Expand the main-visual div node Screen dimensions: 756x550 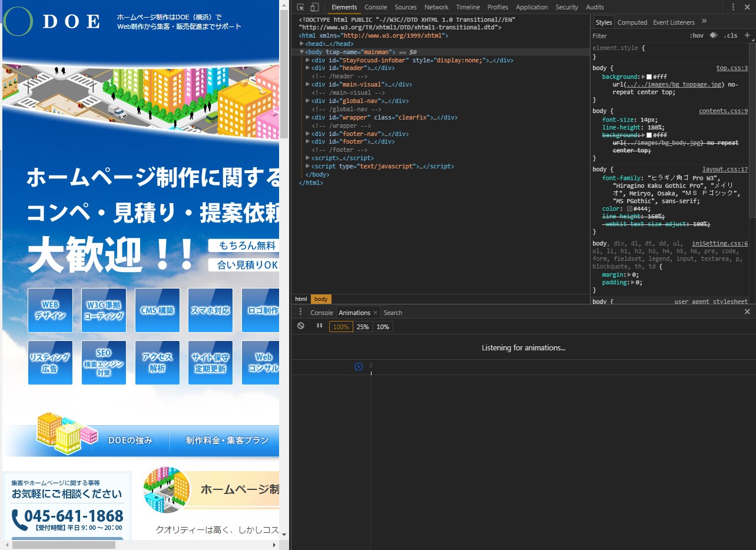coord(308,85)
